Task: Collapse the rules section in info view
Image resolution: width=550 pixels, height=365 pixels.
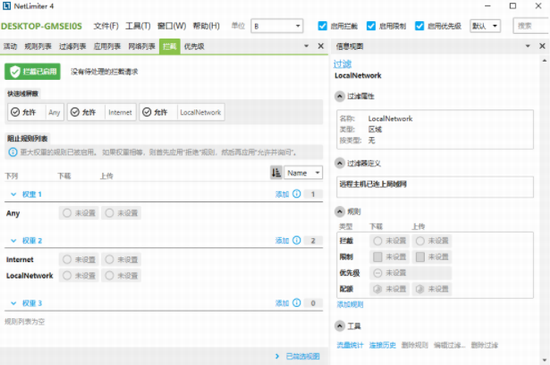Action: [x=340, y=211]
